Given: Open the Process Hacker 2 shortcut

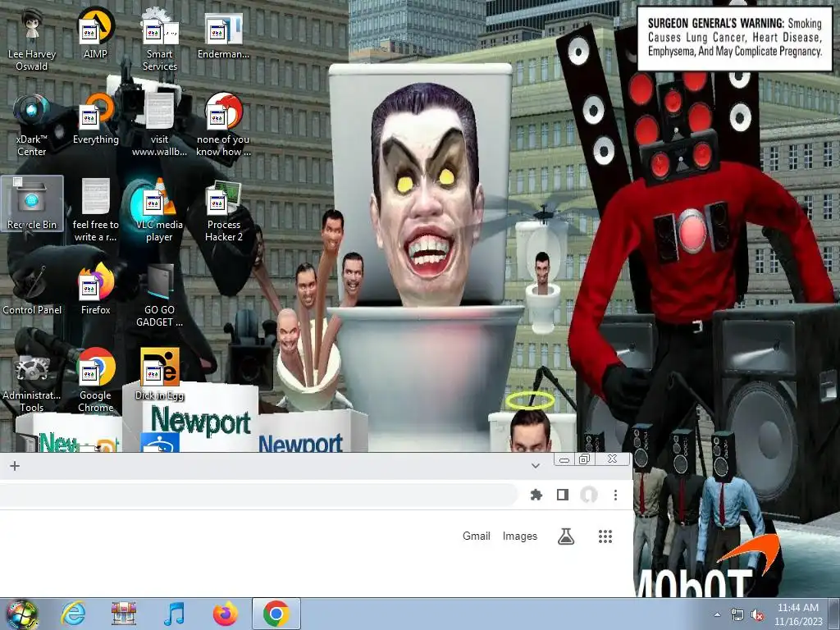Looking at the screenshot, I should [x=223, y=211].
